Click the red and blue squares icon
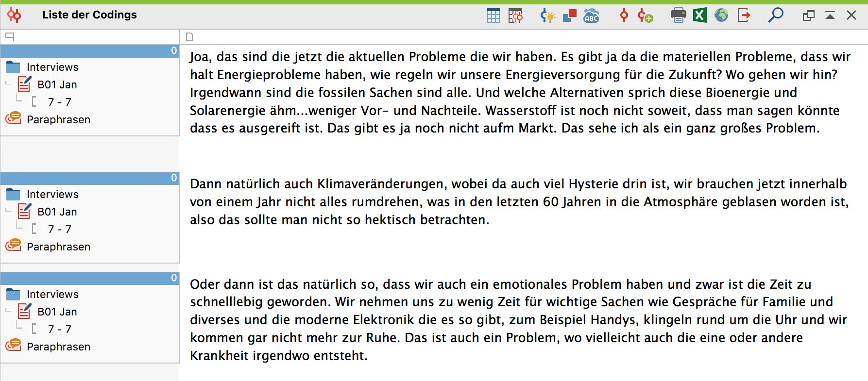This screenshot has height=381, width=868. coord(569,16)
